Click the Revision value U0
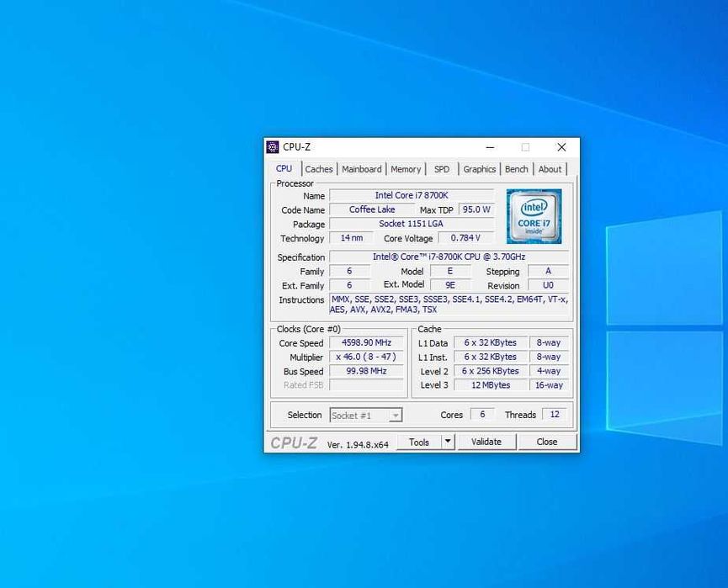The image size is (728, 588). pos(549,285)
